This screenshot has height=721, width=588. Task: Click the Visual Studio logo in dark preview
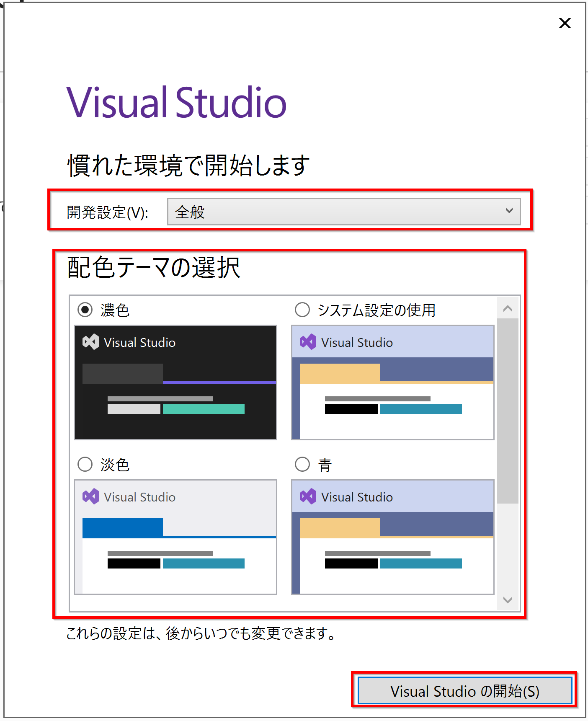pyautogui.click(x=90, y=342)
